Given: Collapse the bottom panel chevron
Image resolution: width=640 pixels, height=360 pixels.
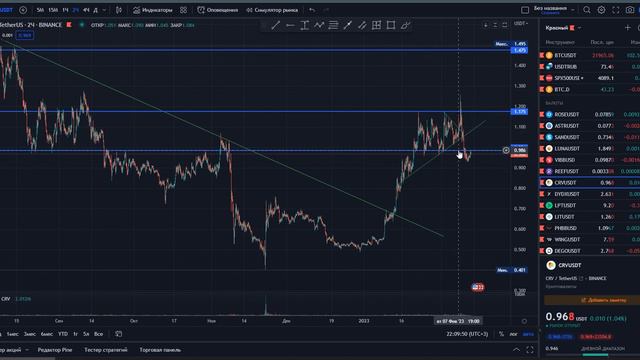Looking at the screenshot, I should (x=516, y=350).
